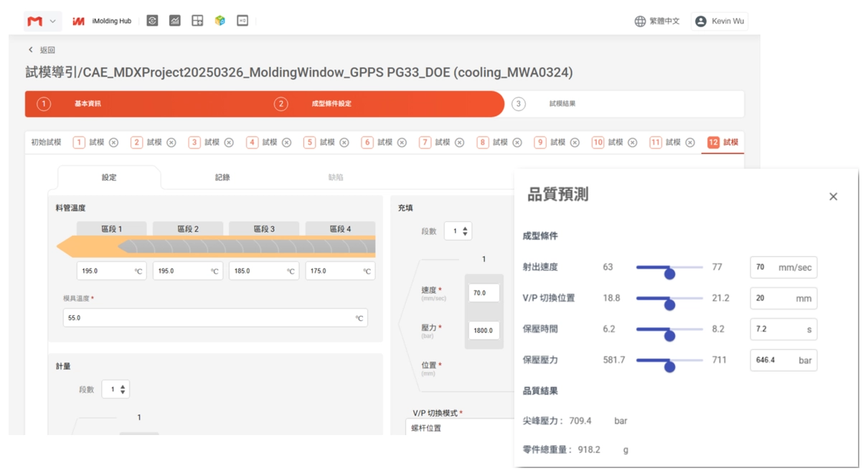Screen dimensions: 868x476
Task: Remove trial 5 using its circled x icon
Action: click(x=344, y=143)
